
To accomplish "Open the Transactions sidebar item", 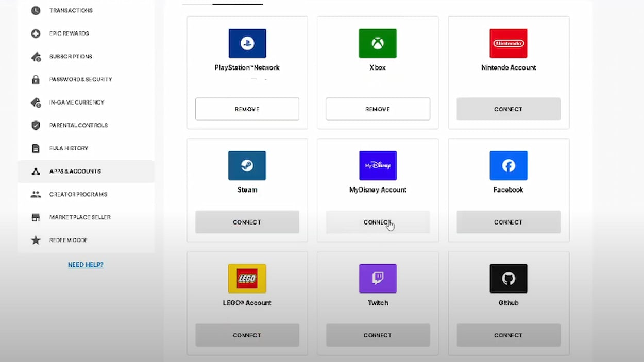I will (71, 10).
